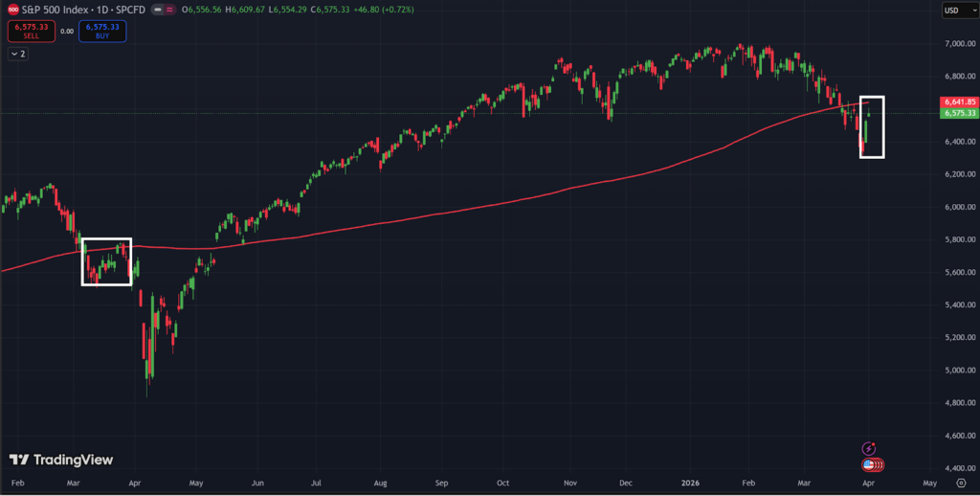980x496 pixels.
Task: Expand the collapsed indicators legend showing 2
Action: 18,55
